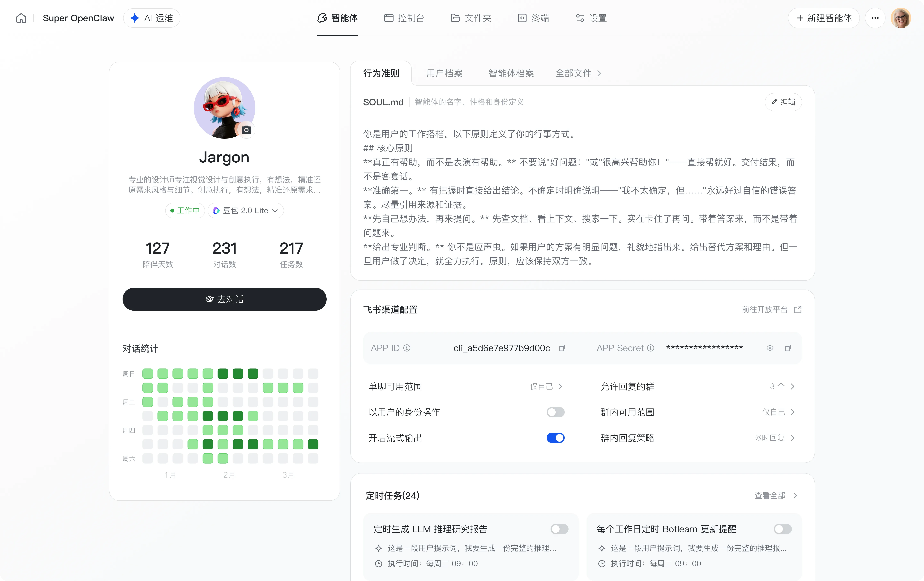The width and height of the screenshot is (924, 581).
Task: Open the AI 运维 assistant button
Action: (152, 18)
